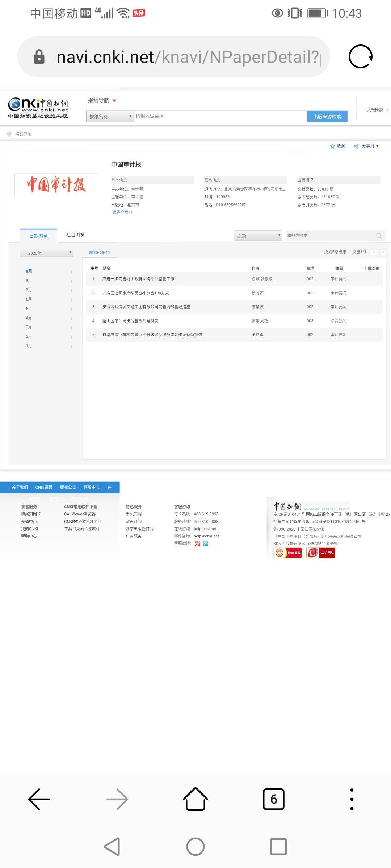Click the 分享到 share icon
Image resolution: width=391 pixels, height=868 pixels.
[356, 146]
